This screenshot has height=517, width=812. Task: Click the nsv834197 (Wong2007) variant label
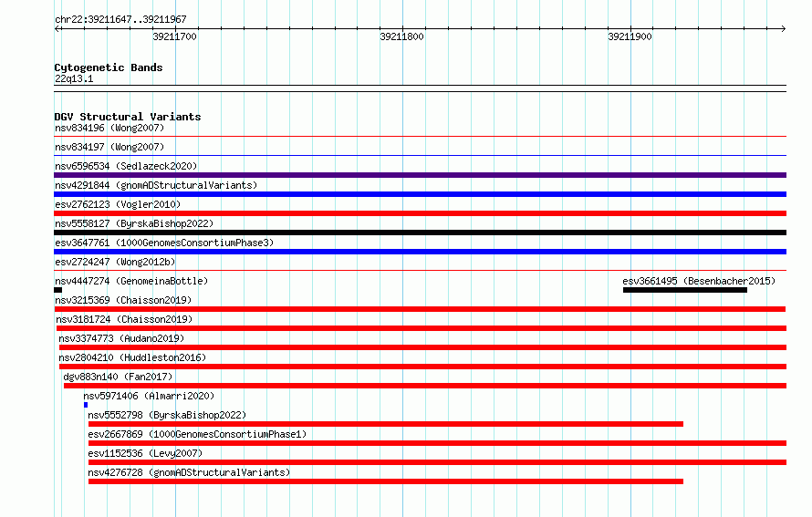pyautogui.click(x=109, y=147)
